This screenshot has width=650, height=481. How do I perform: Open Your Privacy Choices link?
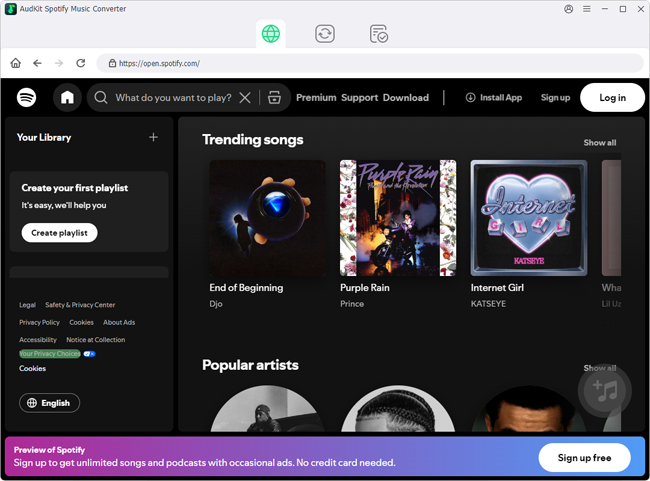click(50, 354)
